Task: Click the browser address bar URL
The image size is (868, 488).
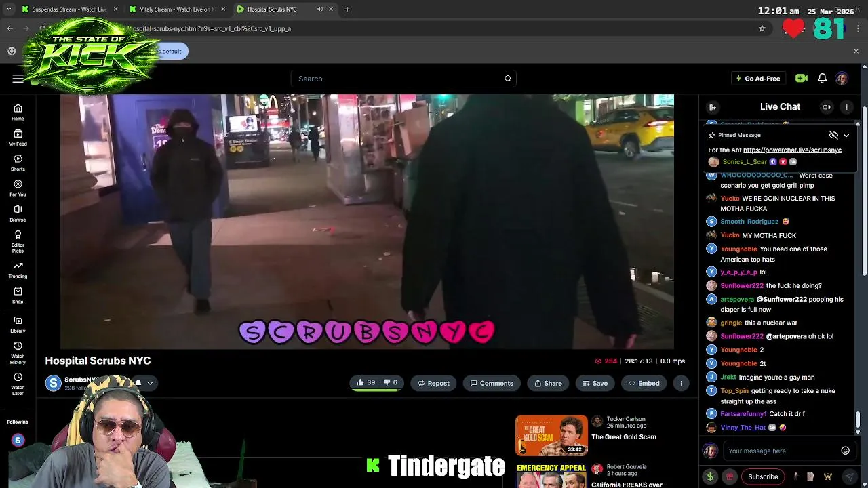Action: (x=210, y=28)
